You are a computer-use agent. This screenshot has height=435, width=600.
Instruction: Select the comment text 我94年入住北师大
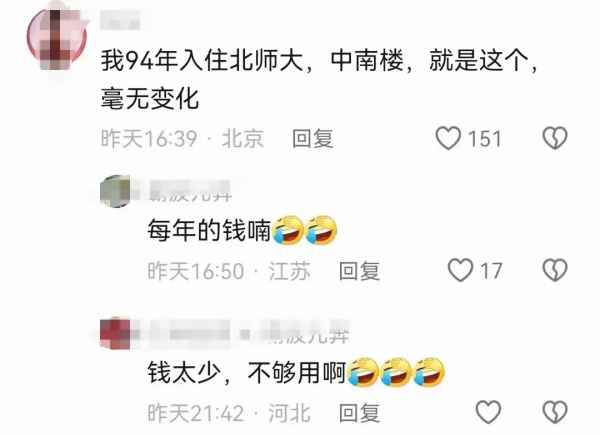202,60
